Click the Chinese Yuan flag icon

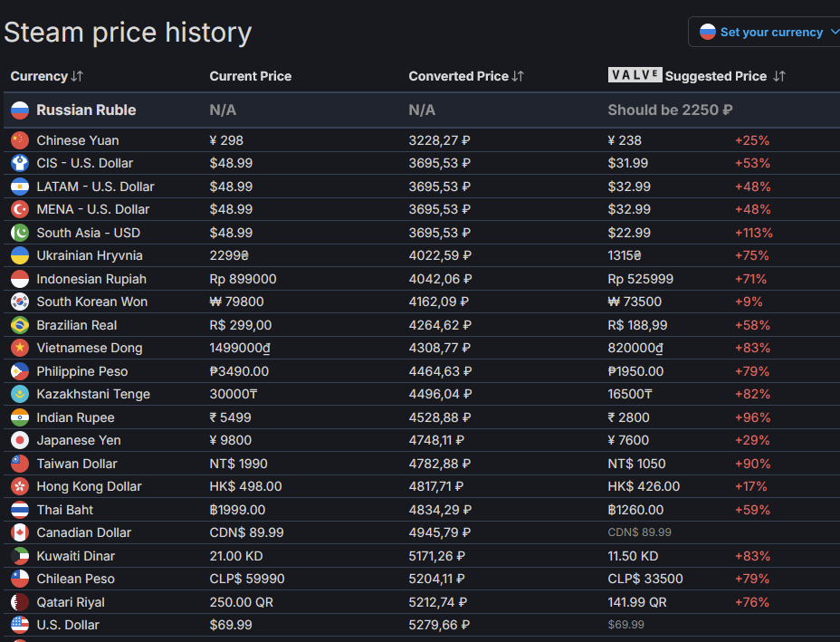tap(20, 140)
